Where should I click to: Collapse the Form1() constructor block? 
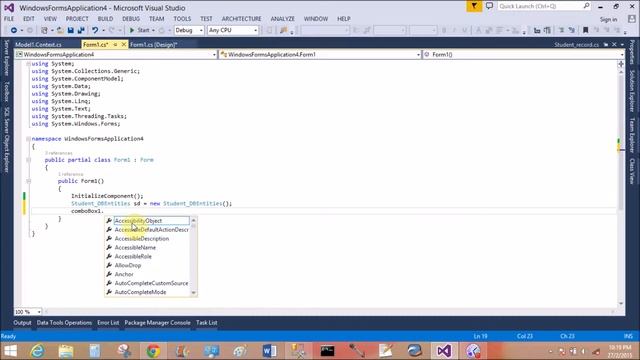[28, 181]
